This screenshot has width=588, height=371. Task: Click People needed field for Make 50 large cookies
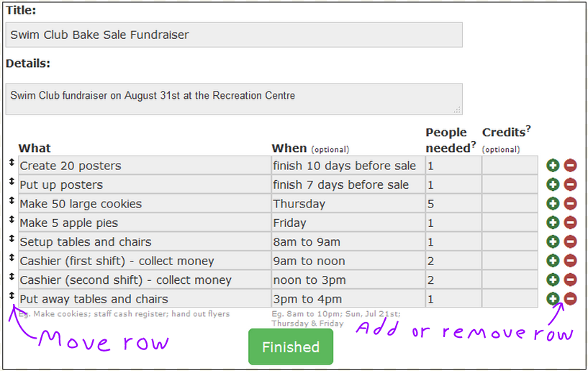[453, 204]
